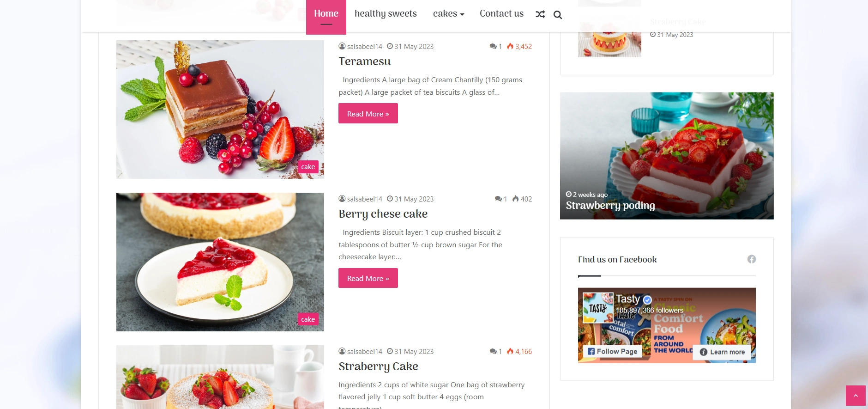Click Follow Page on Tasty Facebook widget
Viewport: 868px width, 409px height.
tap(613, 351)
